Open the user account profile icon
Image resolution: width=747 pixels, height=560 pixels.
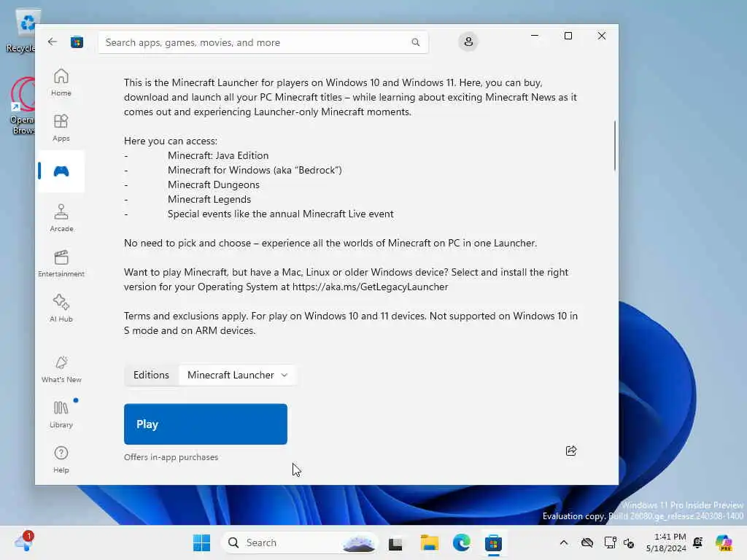pyautogui.click(x=468, y=42)
